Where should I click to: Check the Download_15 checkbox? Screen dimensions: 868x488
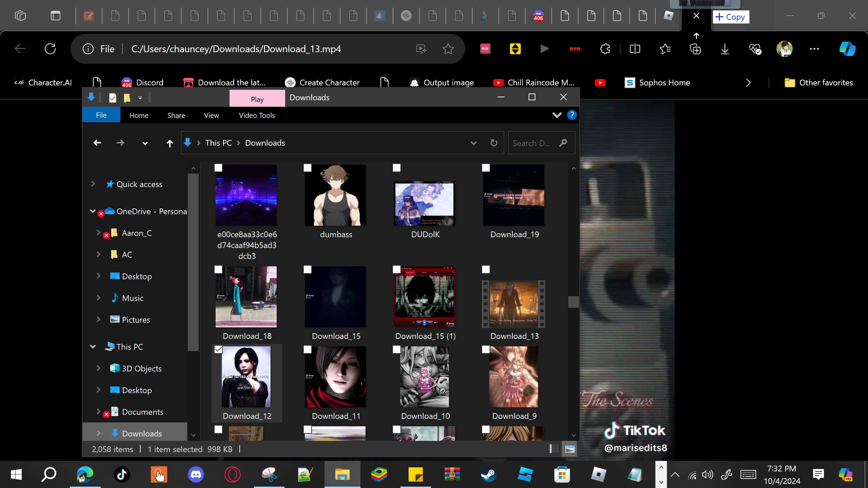pyautogui.click(x=308, y=269)
